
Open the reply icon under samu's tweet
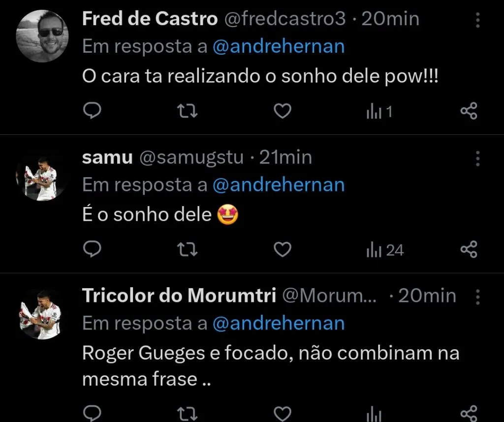point(93,249)
